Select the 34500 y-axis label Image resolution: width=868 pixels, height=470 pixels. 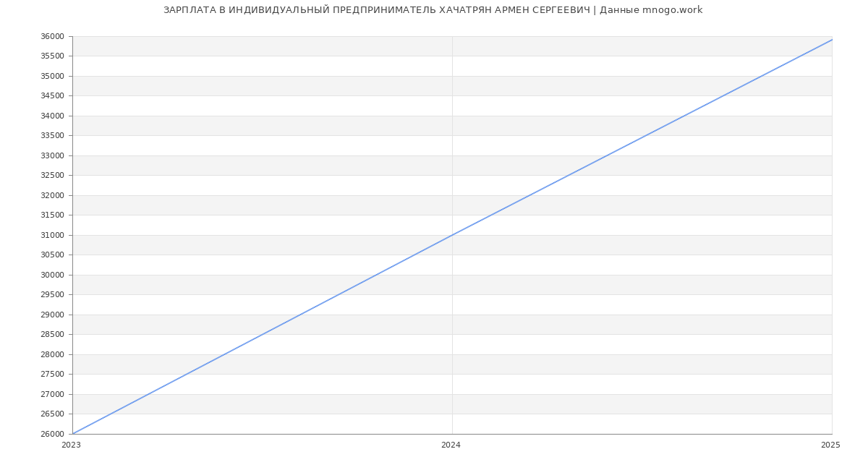click(52, 96)
